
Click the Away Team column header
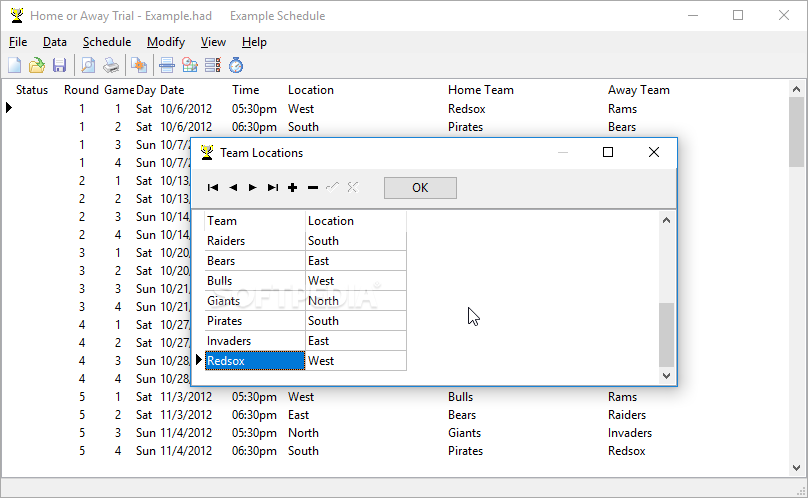pyautogui.click(x=638, y=90)
